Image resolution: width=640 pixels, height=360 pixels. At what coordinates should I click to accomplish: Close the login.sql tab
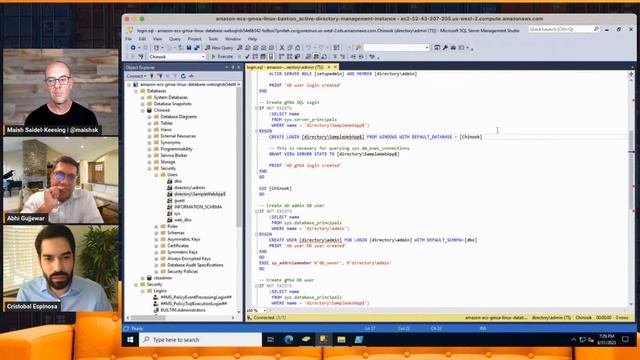336,67
